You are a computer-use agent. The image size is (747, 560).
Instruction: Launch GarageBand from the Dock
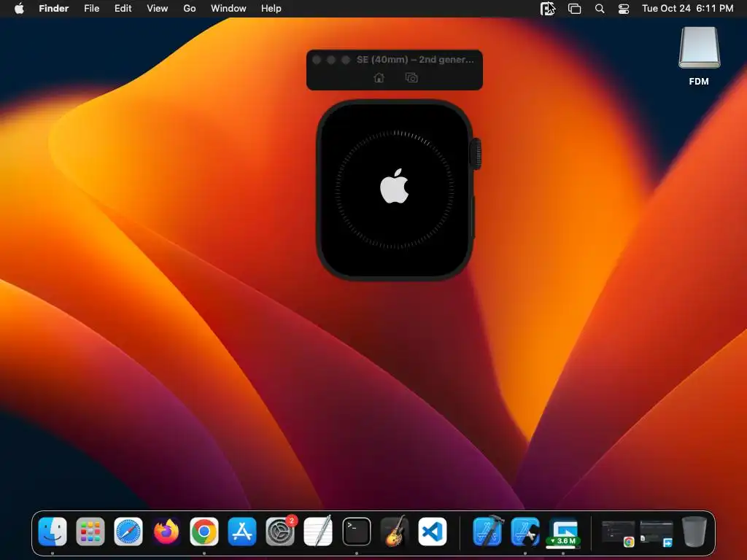tap(395, 531)
